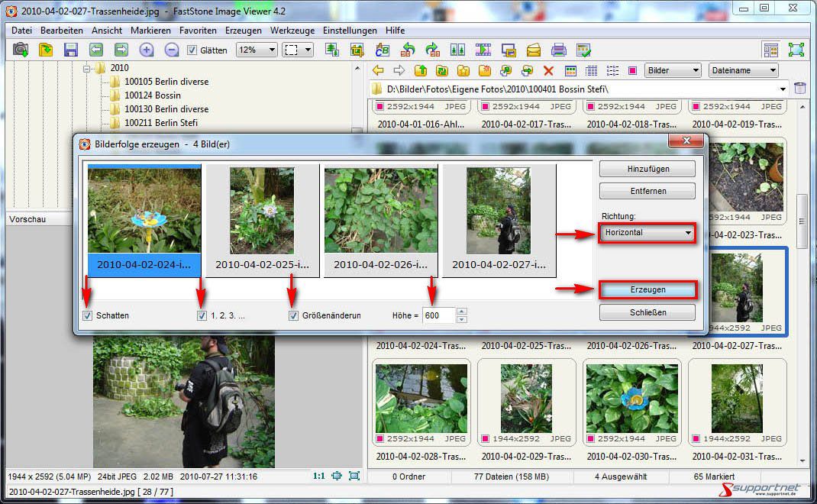Open the Richtung Horizontal dropdown
The image size is (817, 504).
coord(647,232)
